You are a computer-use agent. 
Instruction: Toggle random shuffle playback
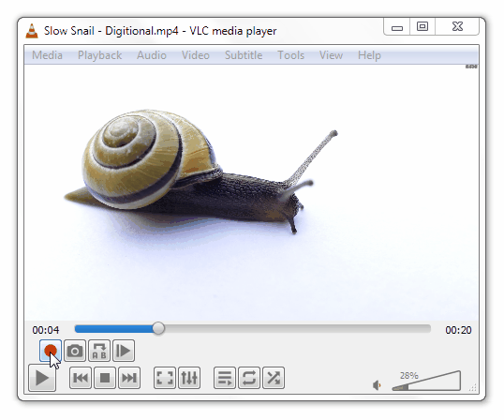(x=274, y=378)
